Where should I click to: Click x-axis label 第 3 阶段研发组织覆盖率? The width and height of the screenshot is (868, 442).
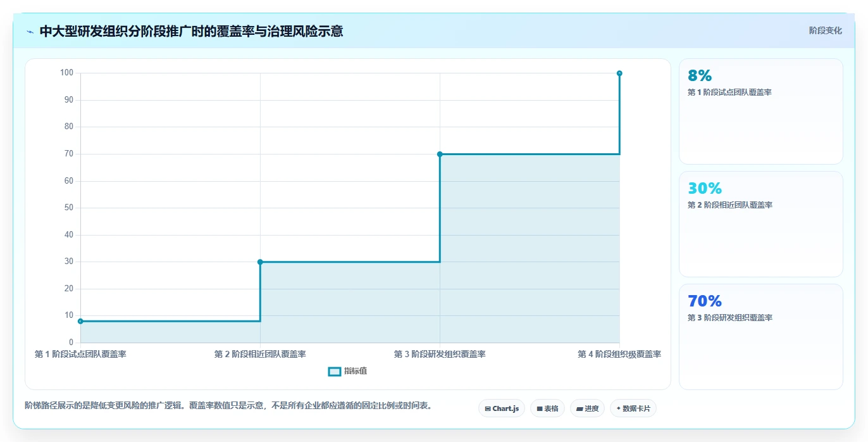(x=440, y=354)
